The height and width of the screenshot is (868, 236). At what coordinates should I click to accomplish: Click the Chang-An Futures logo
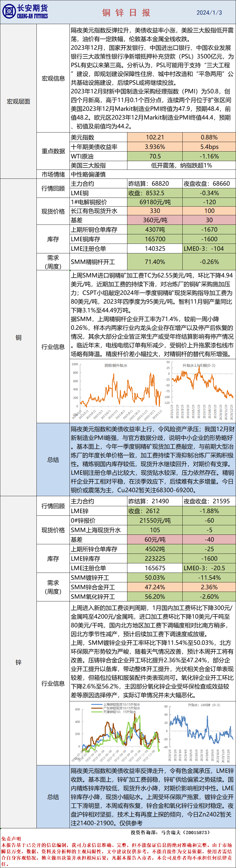tap(25, 11)
